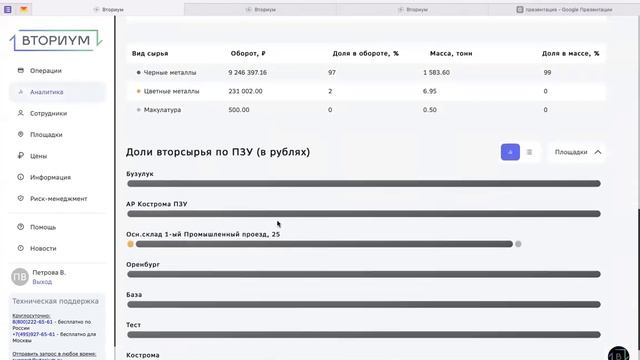Open the Площадки sidebar menu item
The height and width of the screenshot is (360, 640).
click(57, 134)
